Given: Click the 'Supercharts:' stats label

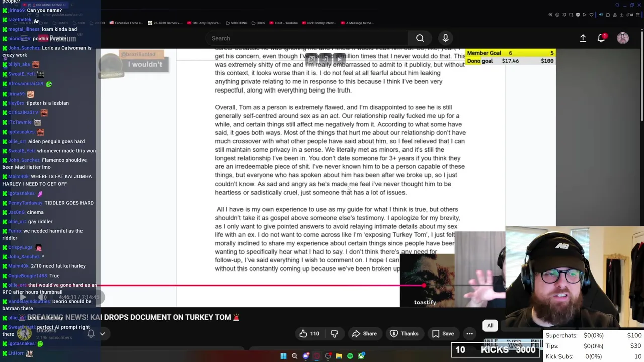Looking at the screenshot, I should click(561, 335).
